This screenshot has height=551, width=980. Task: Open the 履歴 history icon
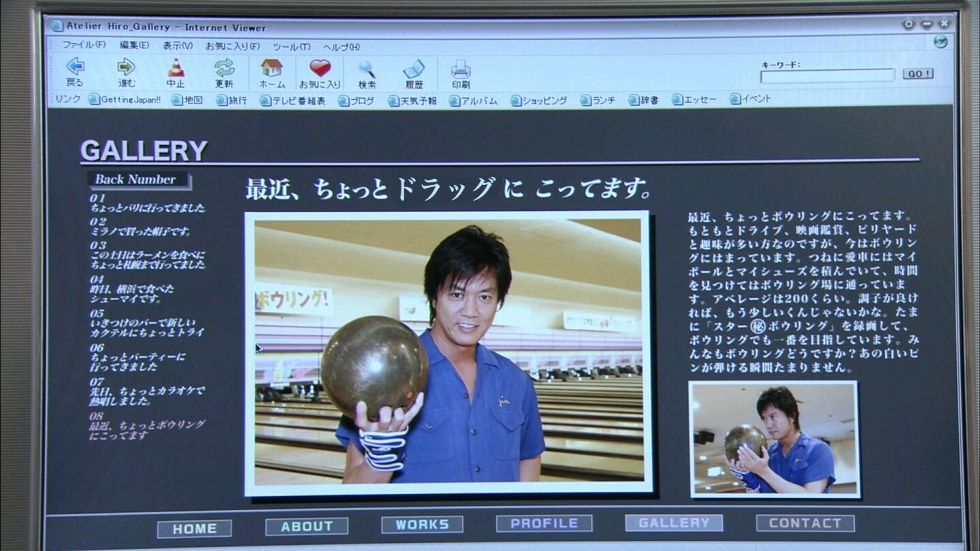coord(414,69)
